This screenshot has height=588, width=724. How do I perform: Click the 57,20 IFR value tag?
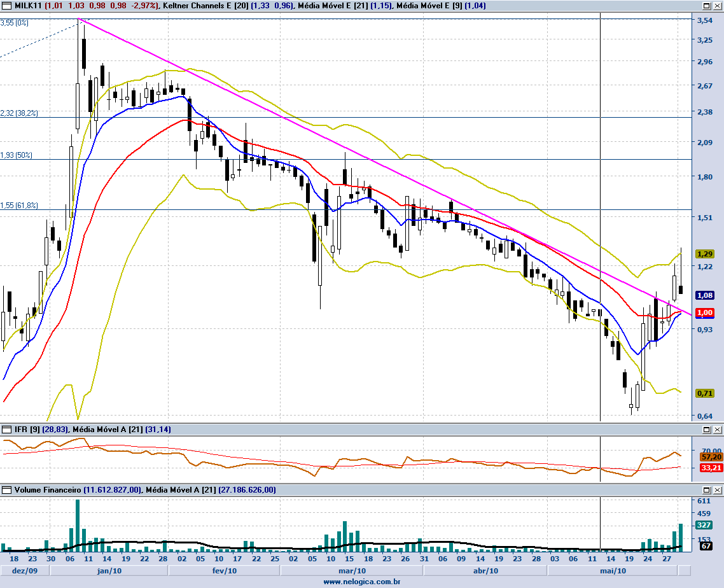pos(711,458)
